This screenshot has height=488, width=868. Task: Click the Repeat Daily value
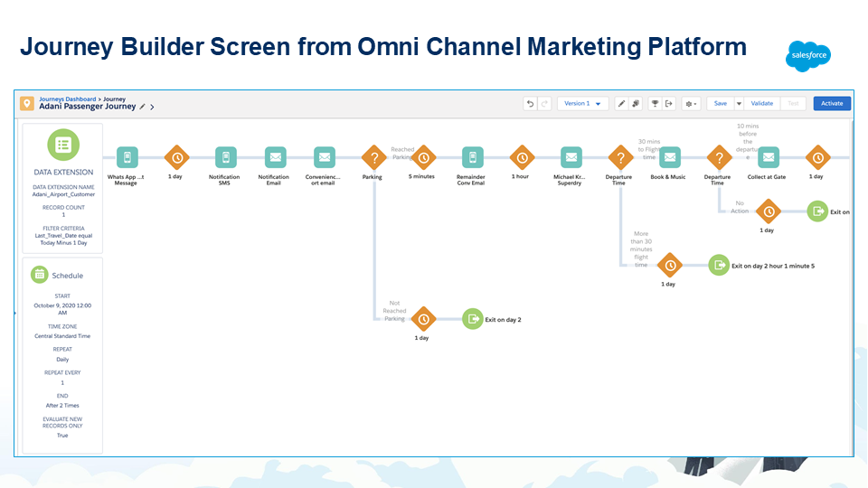pyautogui.click(x=62, y=359)
